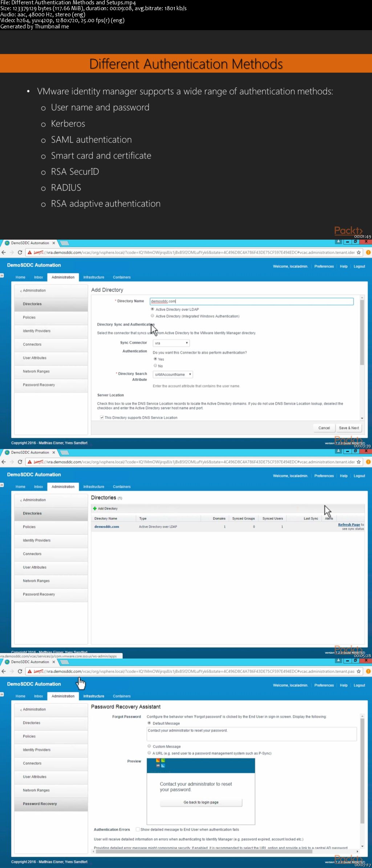
Task: Click Synced Users column header
Action: tap(272, 519)
